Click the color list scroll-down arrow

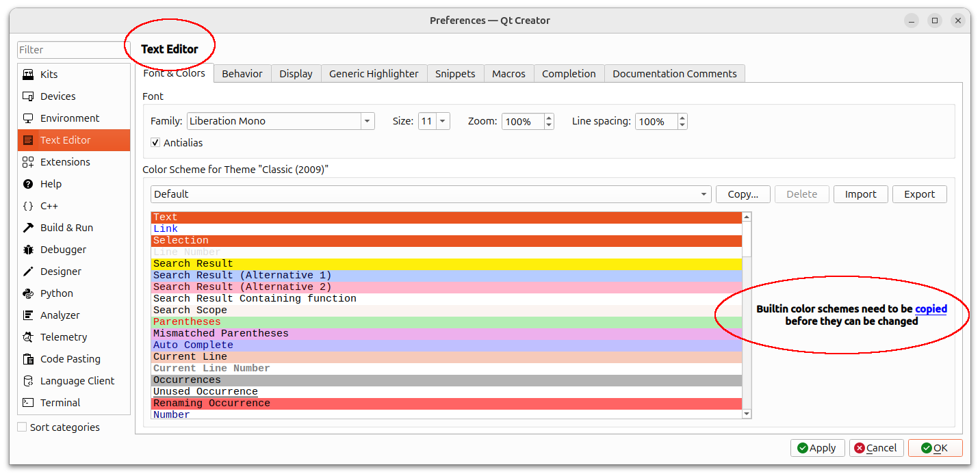tap(747, 414)
